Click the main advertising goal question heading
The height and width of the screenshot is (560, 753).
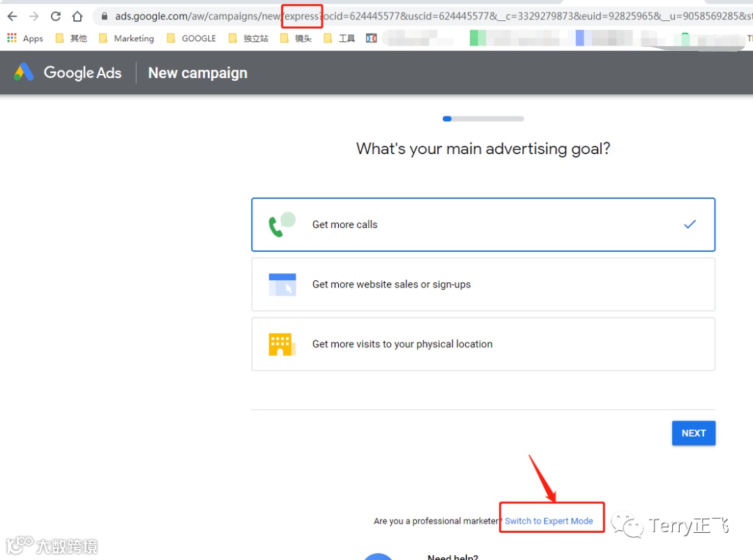[483, 149]
